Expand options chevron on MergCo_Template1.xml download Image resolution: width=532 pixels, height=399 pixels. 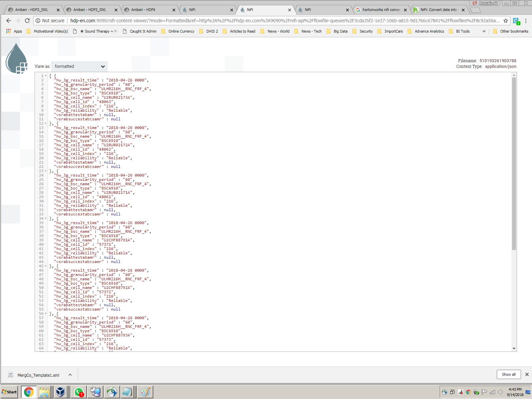pos(70,375)
